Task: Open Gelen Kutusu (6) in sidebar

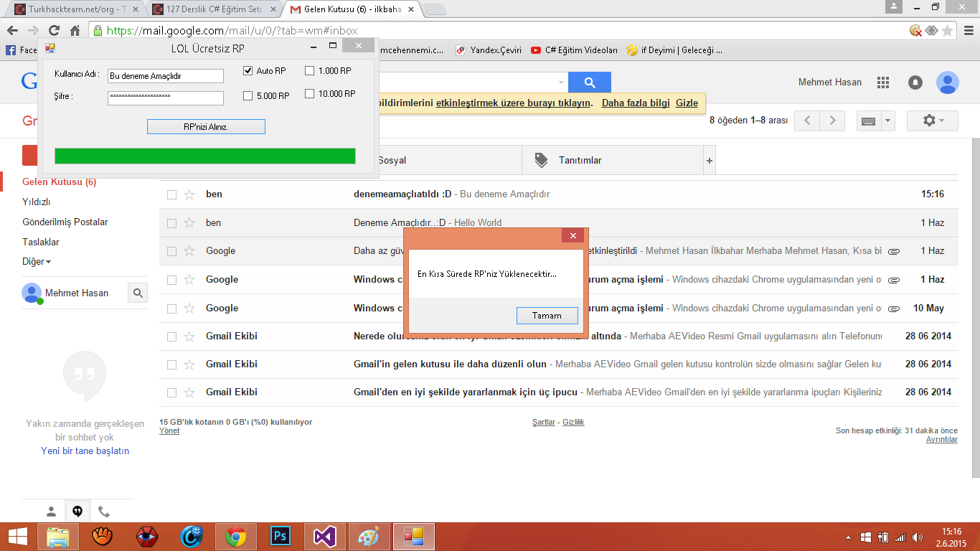Action: coord(60,182)
